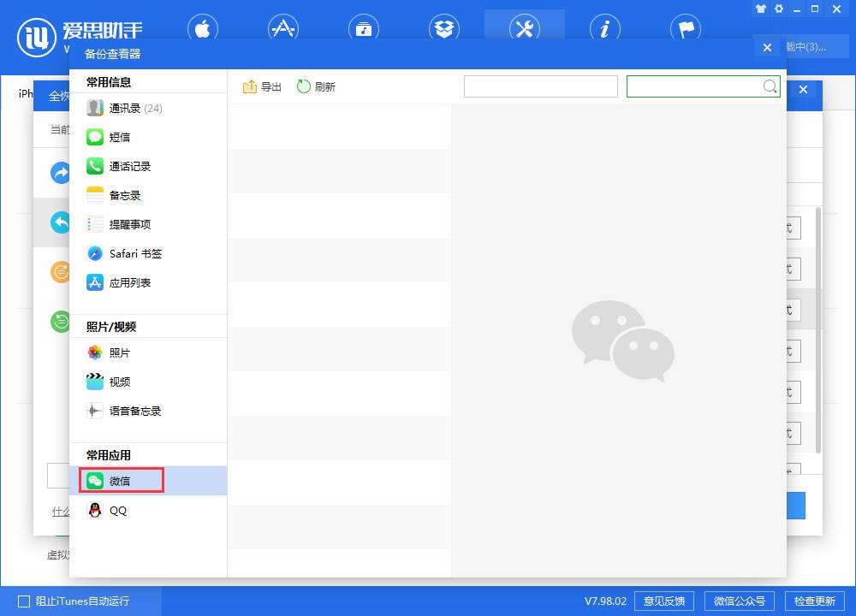Open the App Store tab icon
The width and height of the screenshot is (856, 616).
282,28
